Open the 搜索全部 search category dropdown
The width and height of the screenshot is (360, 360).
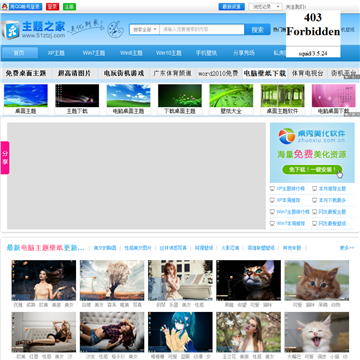coord(145,30)
